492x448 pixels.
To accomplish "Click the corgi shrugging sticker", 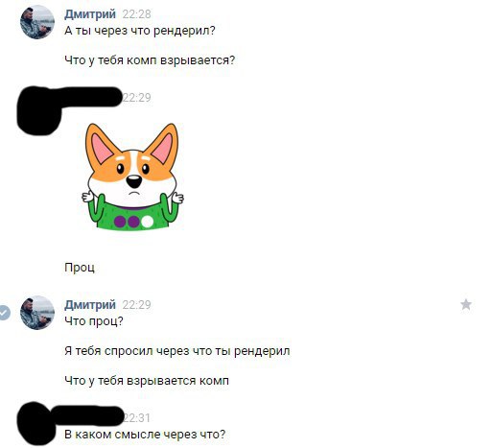I will [x=132, y=177].
